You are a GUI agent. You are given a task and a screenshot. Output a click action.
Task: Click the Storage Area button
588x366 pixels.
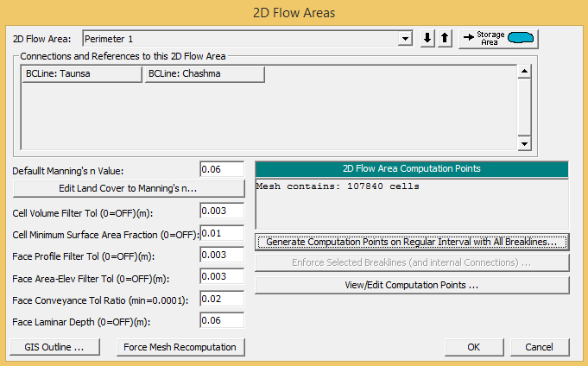pyautogui.click(x=498, y=38)
